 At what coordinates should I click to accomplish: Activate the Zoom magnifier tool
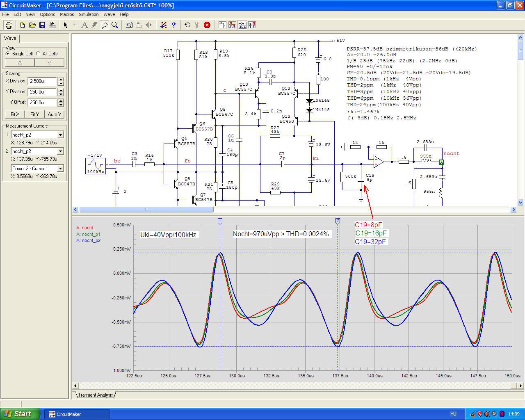point(115,25)
